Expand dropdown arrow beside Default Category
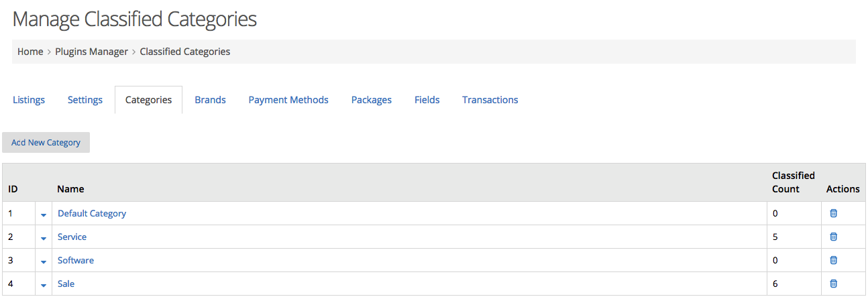This screenshot has height=305, width=868. coord(44,215)
